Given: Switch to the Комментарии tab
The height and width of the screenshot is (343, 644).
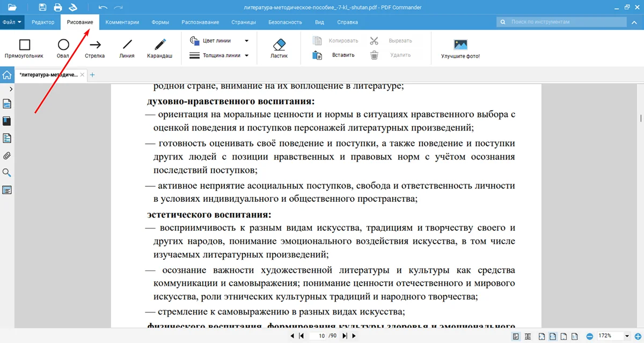Looking at the screenshot, I should (122, 22).
